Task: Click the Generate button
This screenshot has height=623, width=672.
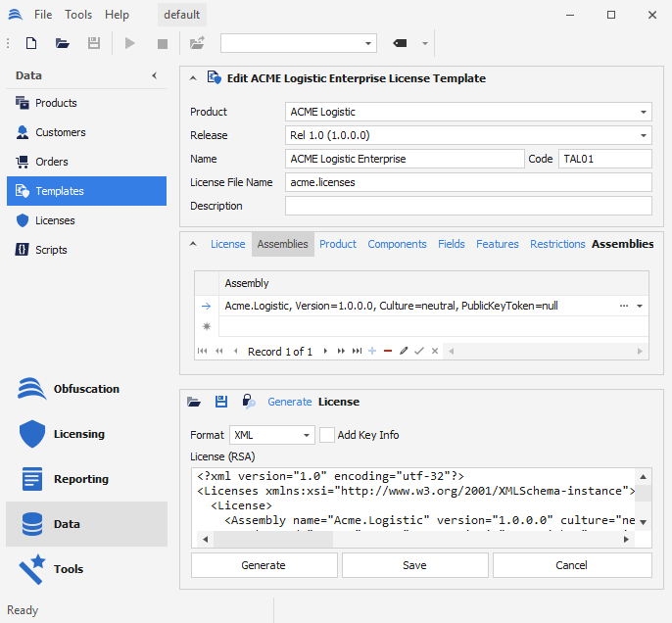Action: tap(264, 565)
